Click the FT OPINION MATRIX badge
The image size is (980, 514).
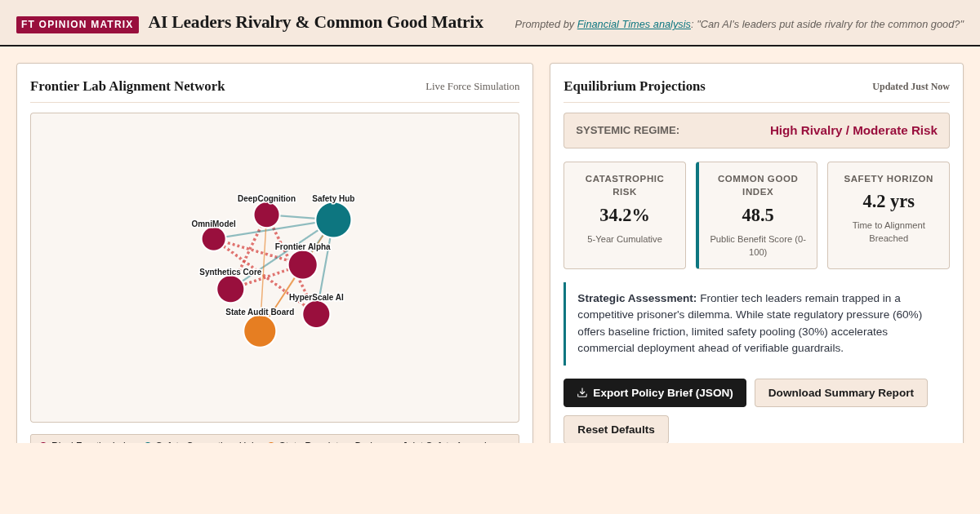click(x=78, y=24)
